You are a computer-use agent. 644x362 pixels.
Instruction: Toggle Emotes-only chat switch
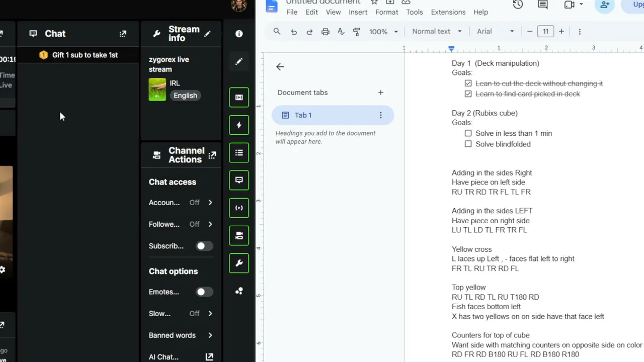tap(204, 292)
